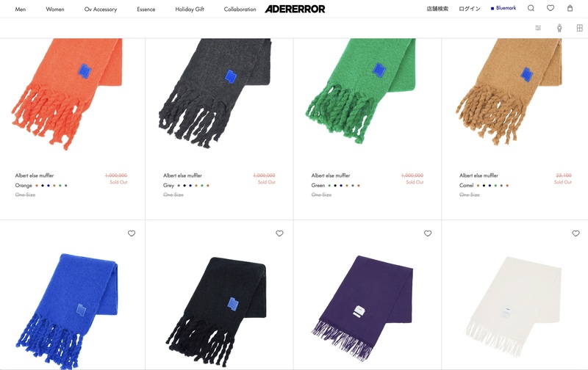Open the Women menu
This screenshot has width=588, height=370.
point(54,10)
